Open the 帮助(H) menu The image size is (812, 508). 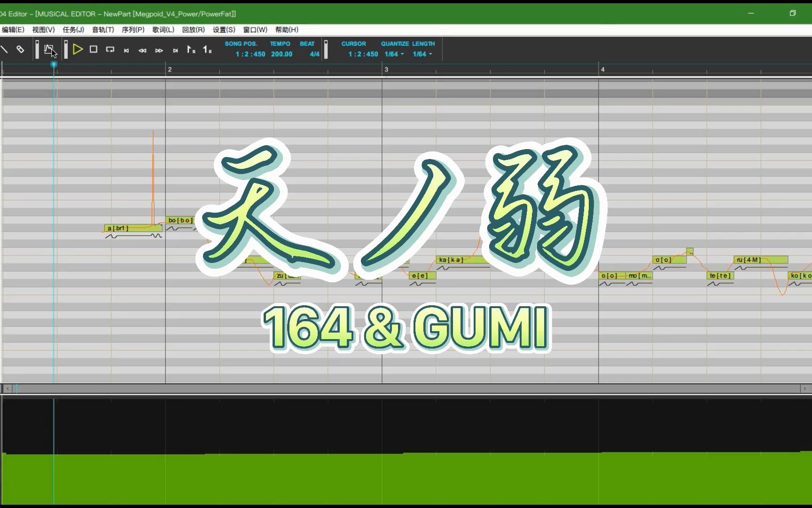click(x=287, y=30)
